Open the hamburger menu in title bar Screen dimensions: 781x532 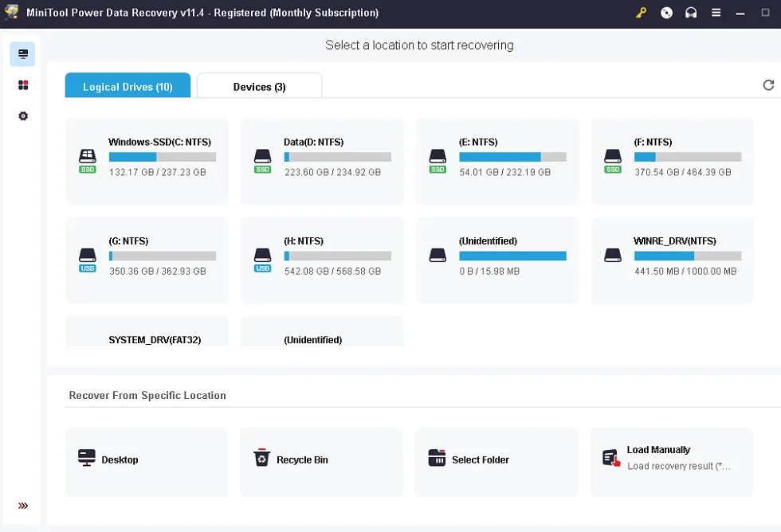(x=716, y=13)
